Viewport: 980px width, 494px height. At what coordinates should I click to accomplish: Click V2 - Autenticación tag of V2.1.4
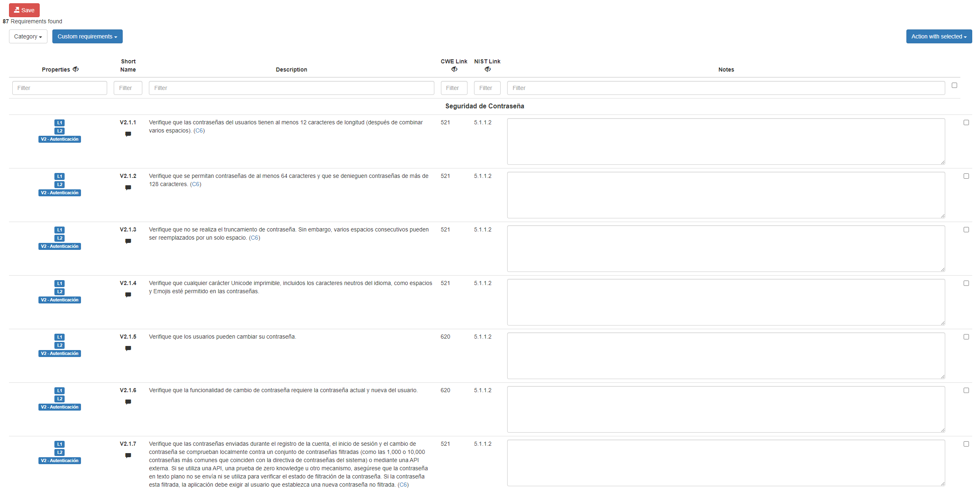[x=60, y=300]
